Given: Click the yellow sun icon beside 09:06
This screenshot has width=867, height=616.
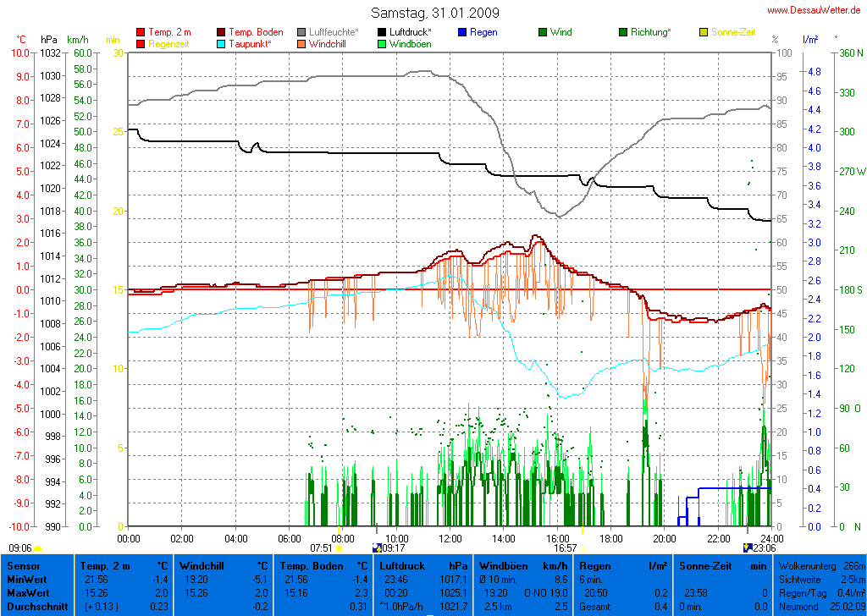Looking at the screenshot, I should pyautogui.click(x=40, y=548).
